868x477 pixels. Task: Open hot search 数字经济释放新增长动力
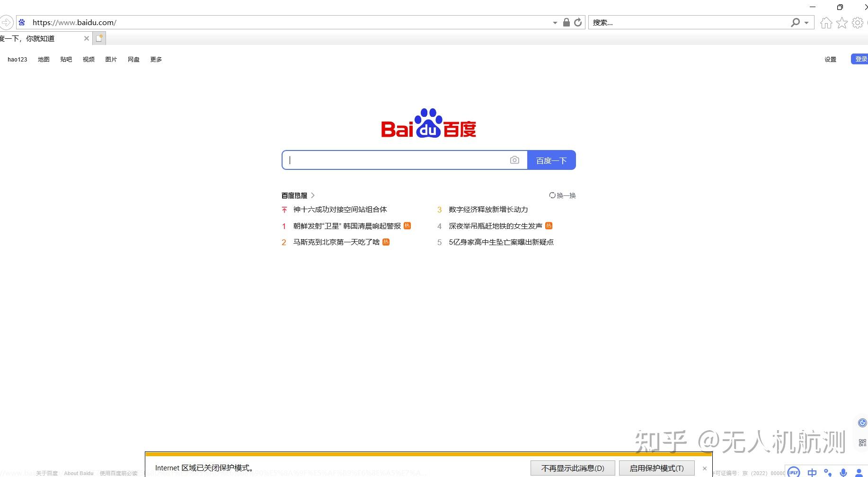[x=488, y=210]
